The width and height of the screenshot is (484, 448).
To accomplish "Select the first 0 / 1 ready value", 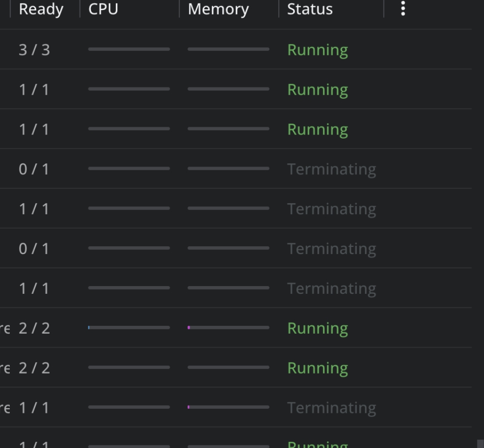I will tap(34, 169).
